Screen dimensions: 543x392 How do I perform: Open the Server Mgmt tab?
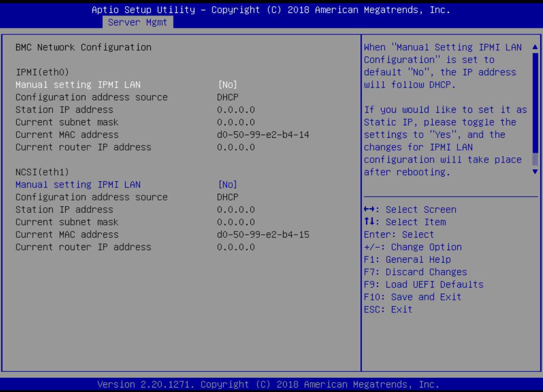click(137, 22)
